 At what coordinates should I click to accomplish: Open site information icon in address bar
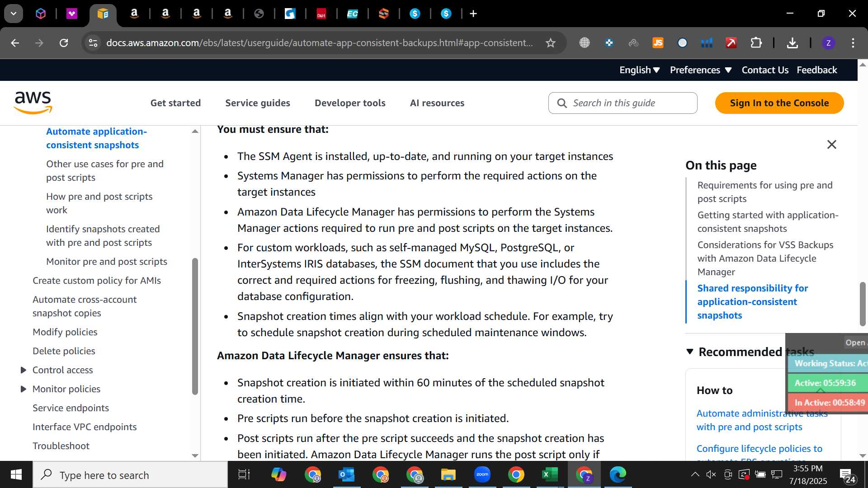click(93, 43)
